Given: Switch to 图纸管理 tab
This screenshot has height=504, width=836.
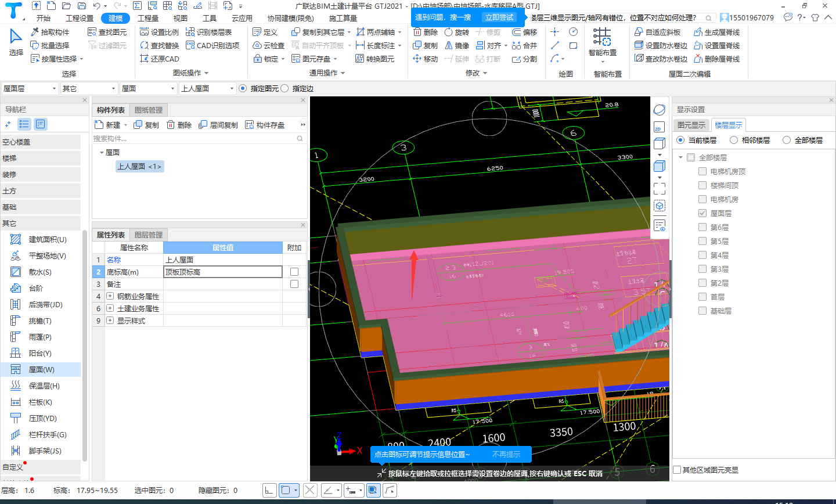Looking at the screenshot, I should coord(149,110).
